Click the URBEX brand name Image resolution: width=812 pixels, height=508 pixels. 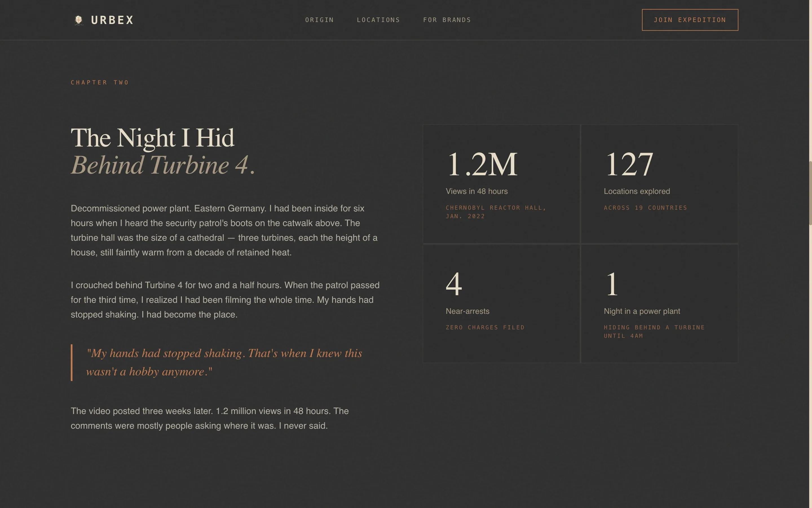pyautogui.click(x=112, y=20)
